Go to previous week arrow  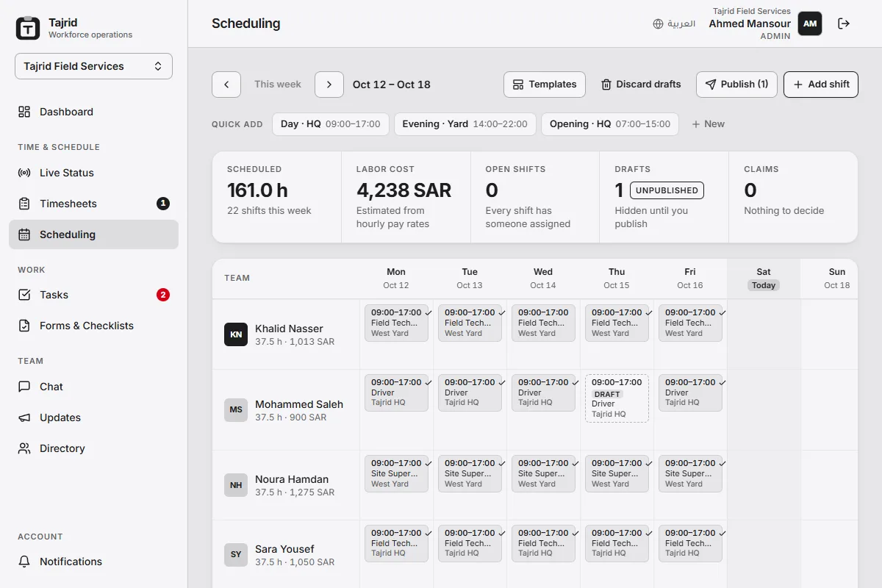pyautogui.click(x=226, y=85)
